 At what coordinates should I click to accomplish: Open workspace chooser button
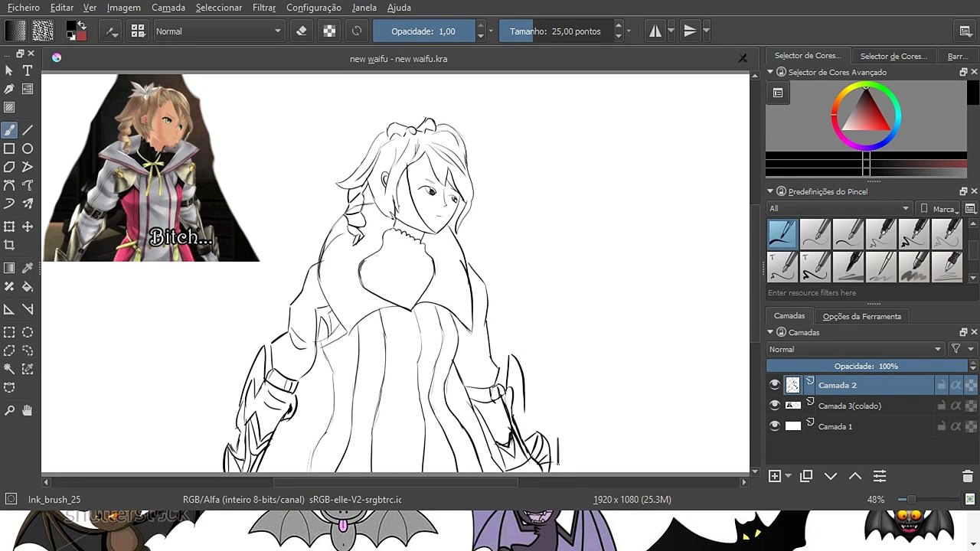click(966, 31)
